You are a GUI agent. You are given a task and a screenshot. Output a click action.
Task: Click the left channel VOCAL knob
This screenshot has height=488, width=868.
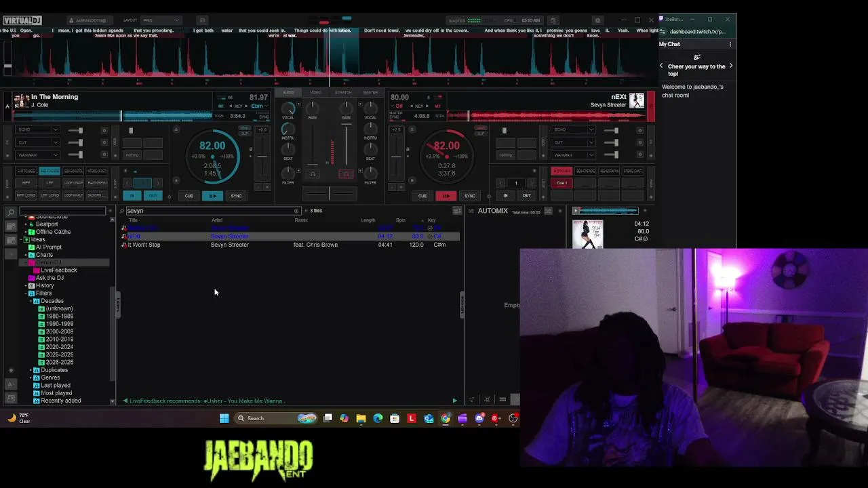point(288,108)
